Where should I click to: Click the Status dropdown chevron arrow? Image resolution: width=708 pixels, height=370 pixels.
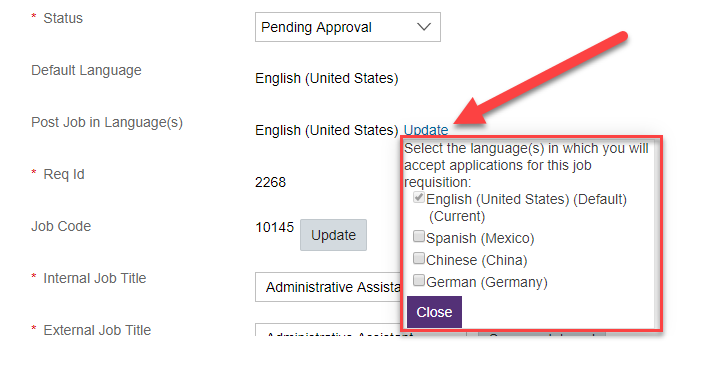424,27
